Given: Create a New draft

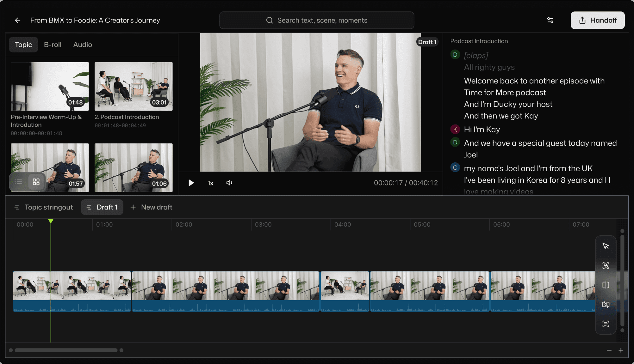Looking at the screenshot, I should [x=151, y=207].
